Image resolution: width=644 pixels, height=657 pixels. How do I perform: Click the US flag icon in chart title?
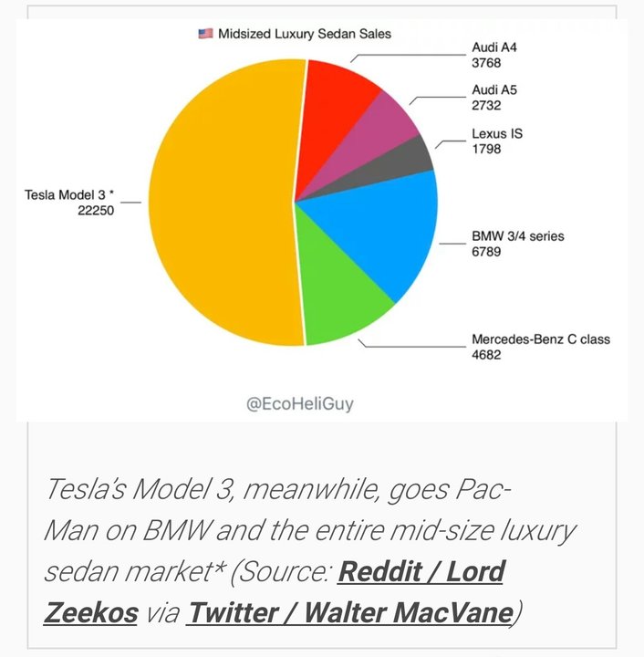(205, 34)
